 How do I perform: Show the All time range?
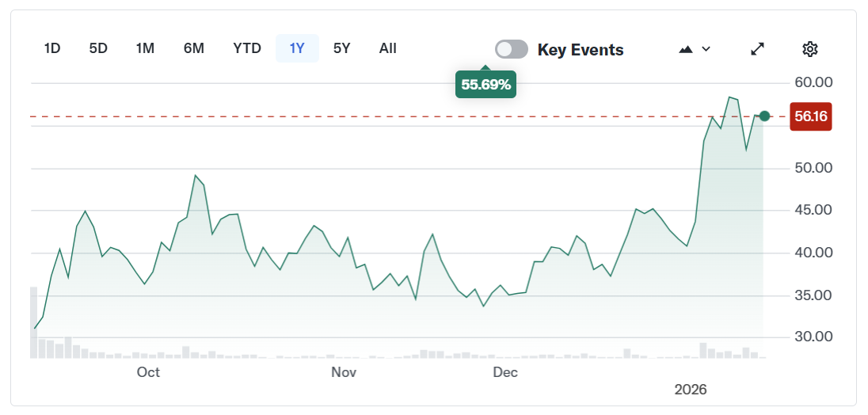point(388,48)
